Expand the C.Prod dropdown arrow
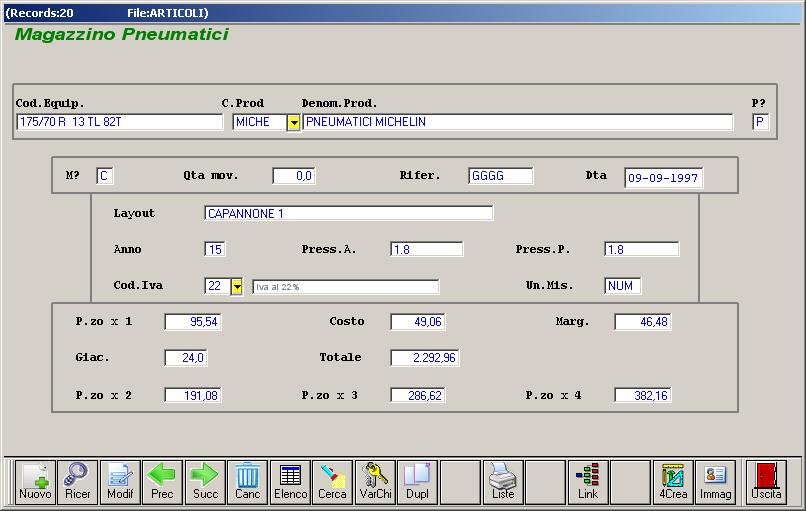806x511 pixels. (x=294, y=122)
